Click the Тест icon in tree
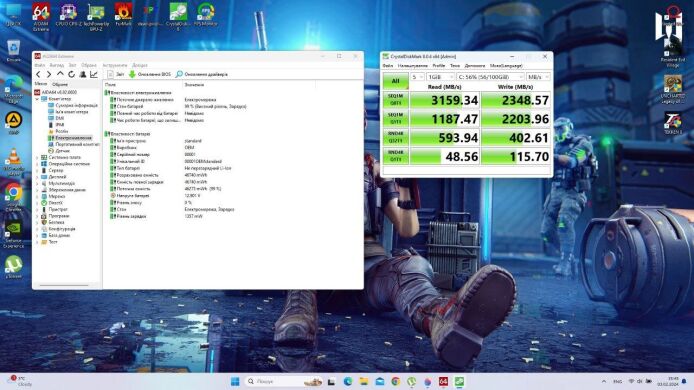 pyautogui.click(x=44, y=242)
